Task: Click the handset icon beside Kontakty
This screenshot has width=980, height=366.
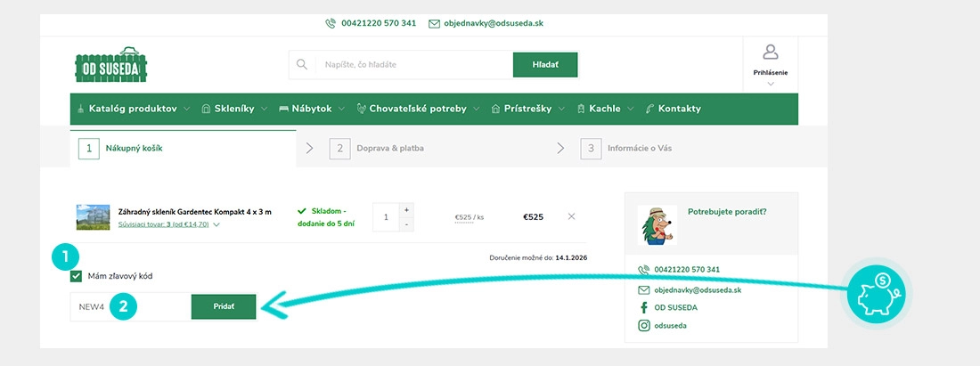Action: (649, 109)
